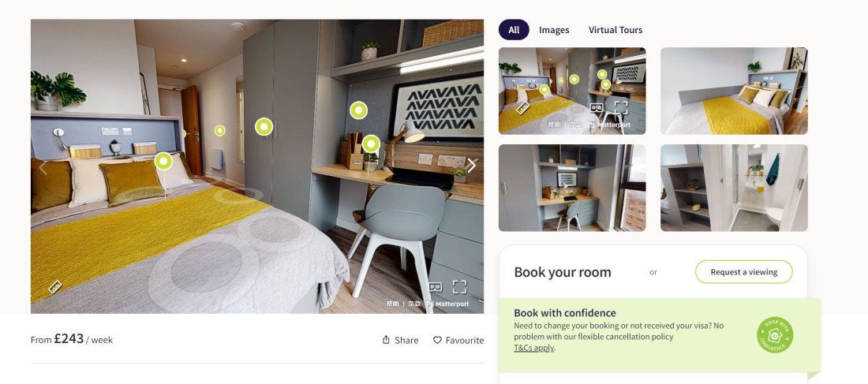
Task: Select the All media filter tab
Action: click(x=514, y=30)
